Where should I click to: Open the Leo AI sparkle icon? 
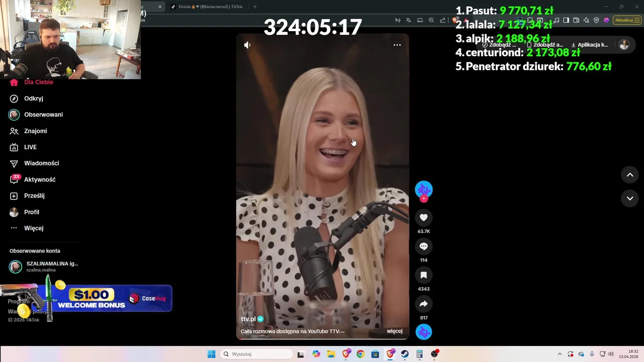(586, 20)
